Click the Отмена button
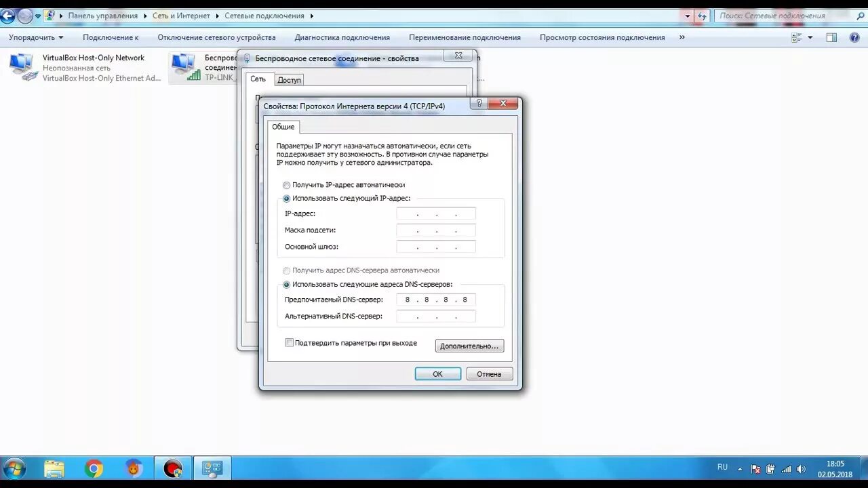This screenshot has width=868, height=488. [x=490, y=374]
